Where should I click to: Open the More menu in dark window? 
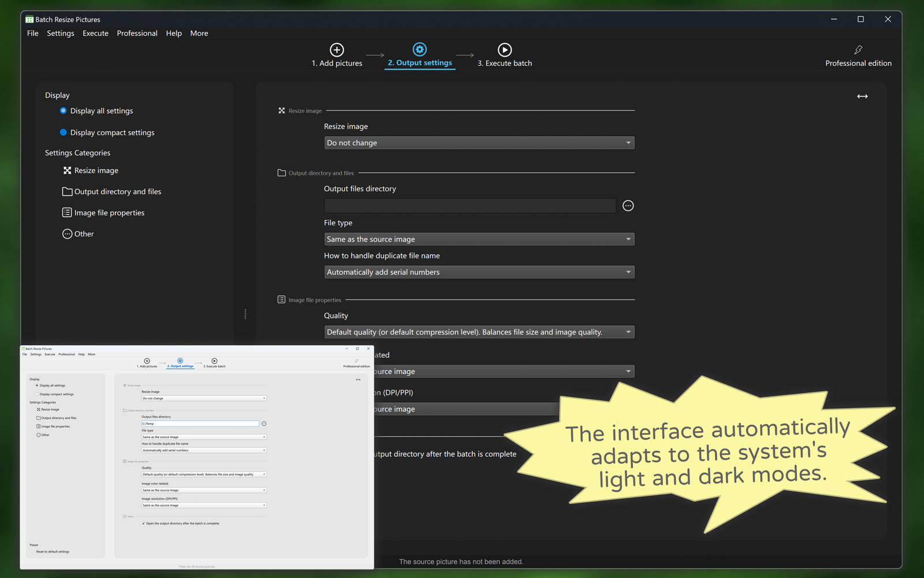point(199,34)
